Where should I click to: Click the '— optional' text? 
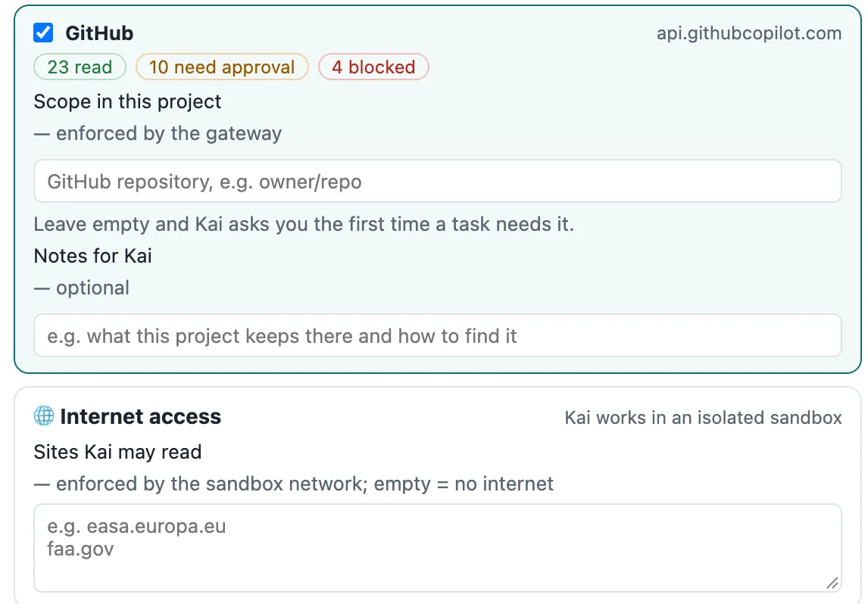click(x=81, y=288)
